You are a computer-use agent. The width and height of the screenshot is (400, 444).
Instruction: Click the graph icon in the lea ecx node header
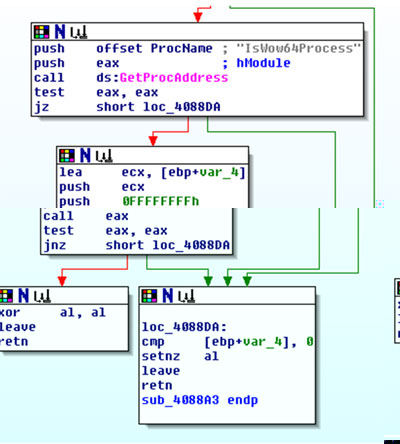[104, 156]
